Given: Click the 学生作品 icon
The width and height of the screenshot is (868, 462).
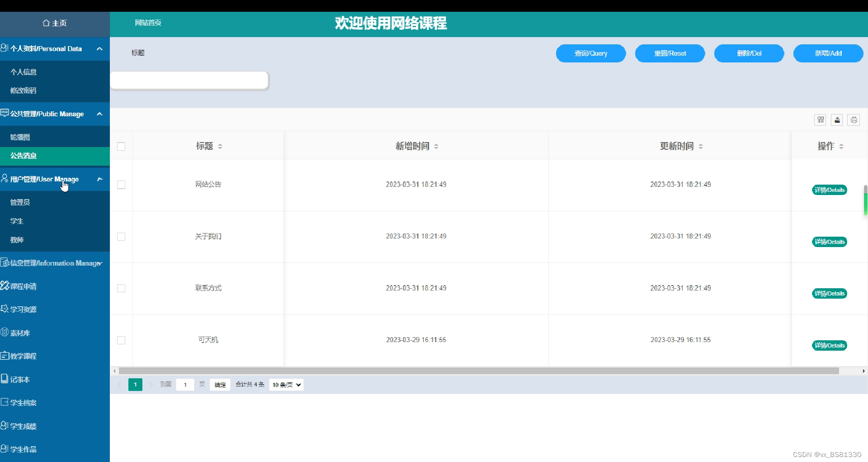Looking at the screenshot, I should 5,449.
